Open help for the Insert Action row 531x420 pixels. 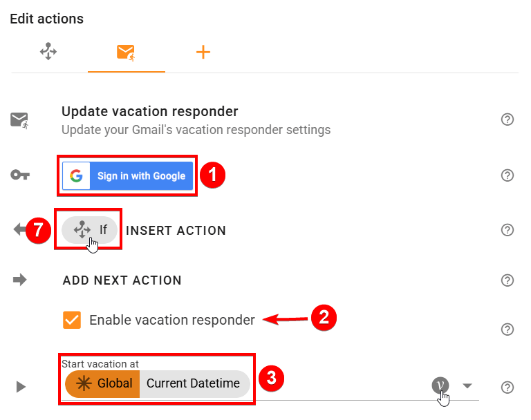coord(507,230)
